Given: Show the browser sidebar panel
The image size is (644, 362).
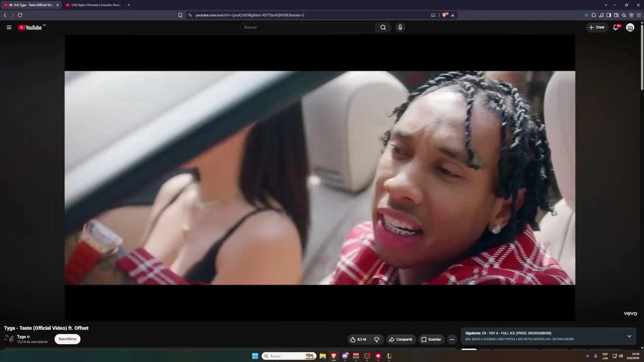Looking at the screenshot, I should [609, 15].
